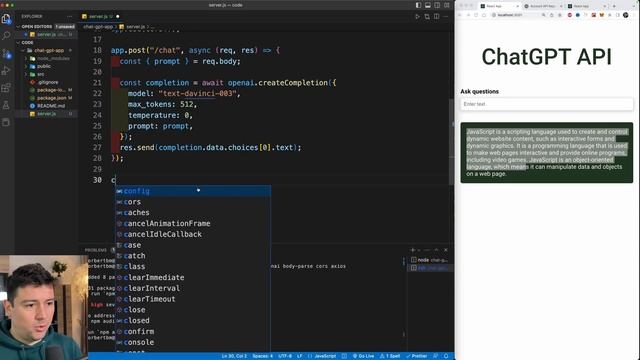640x360 pixels.
Task: Click the Run code play icon
Action: (x=417, y=16)
